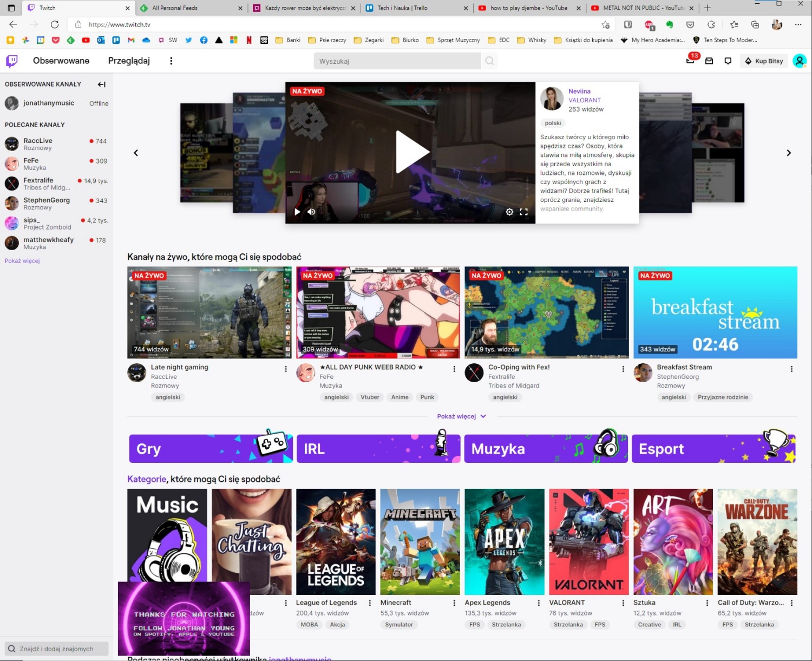The width and height of the screenshot is (812, 661).
Task: Click the browser address bar
Action: (x=341, y=24)
